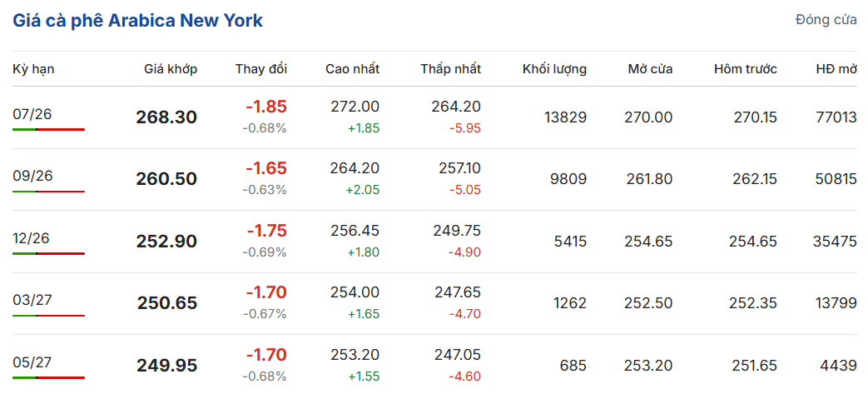
Task: Click the "Đóng cửa" status label
Action: click(826, 21)
